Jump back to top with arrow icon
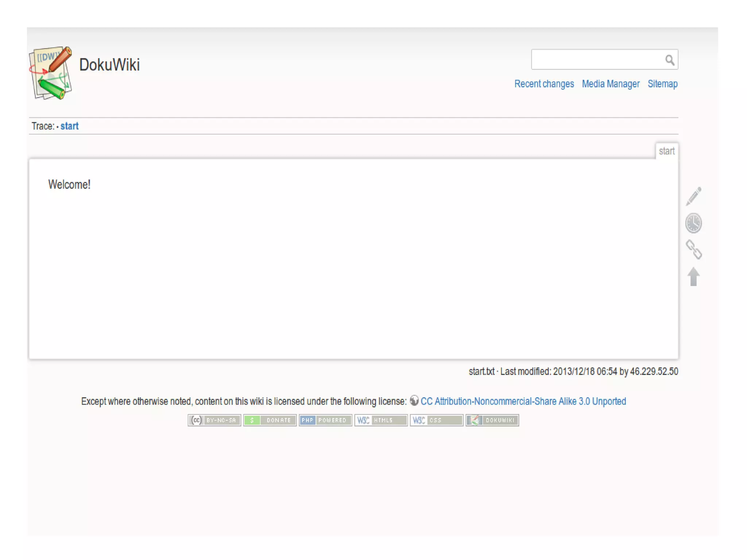The image size is (747, 560). pos(693,277)
